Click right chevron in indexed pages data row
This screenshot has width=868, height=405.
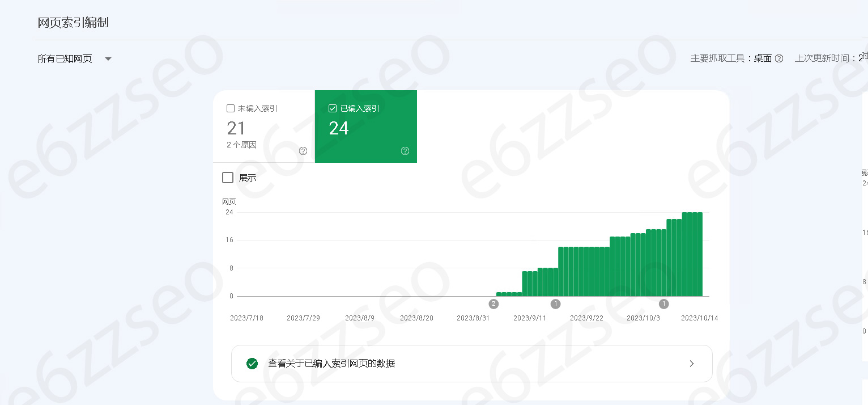tap(692, 364)
